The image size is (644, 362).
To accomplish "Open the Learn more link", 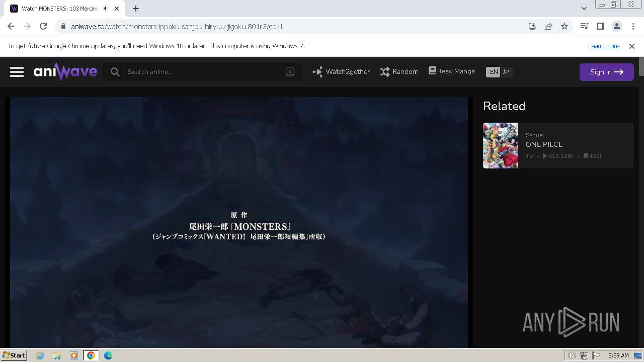I will [604, 46].
